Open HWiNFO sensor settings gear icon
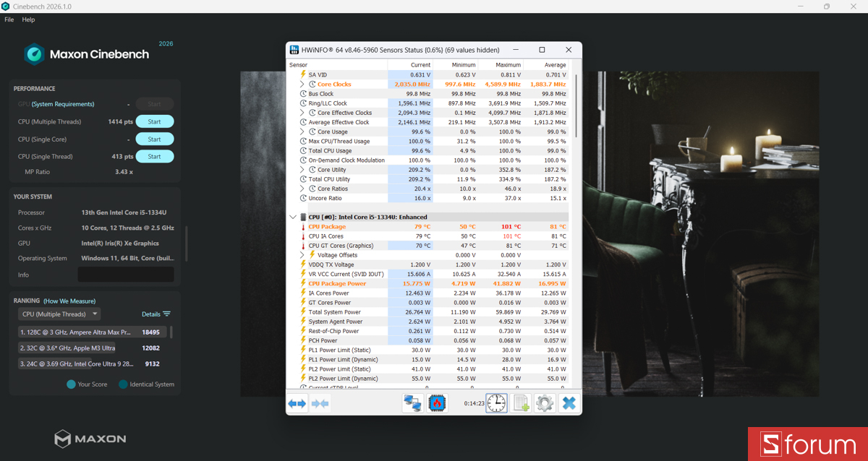868x461 pixels. point(545,403)
